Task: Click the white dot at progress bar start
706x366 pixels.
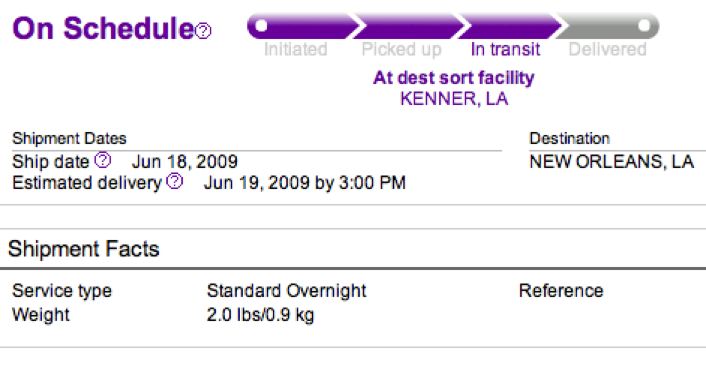Action: pyautogui.click(x=261, y=26)
